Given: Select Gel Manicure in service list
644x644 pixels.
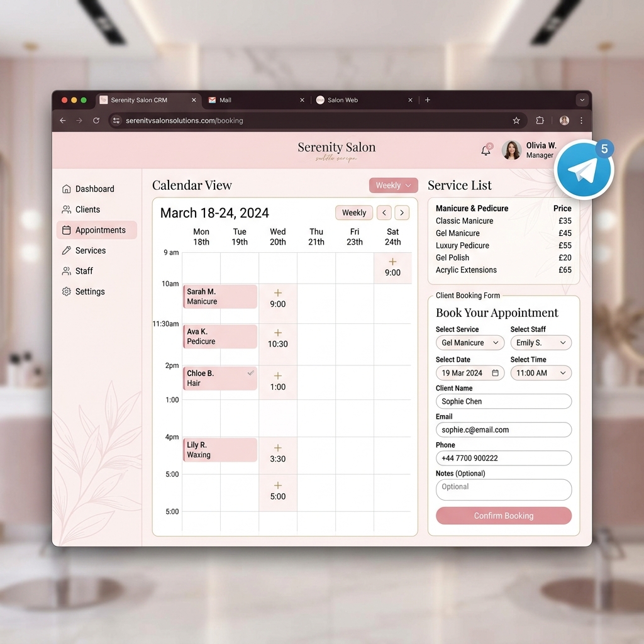Looking at the screenshot, I should pyautogui.click(x=504, y=233).
